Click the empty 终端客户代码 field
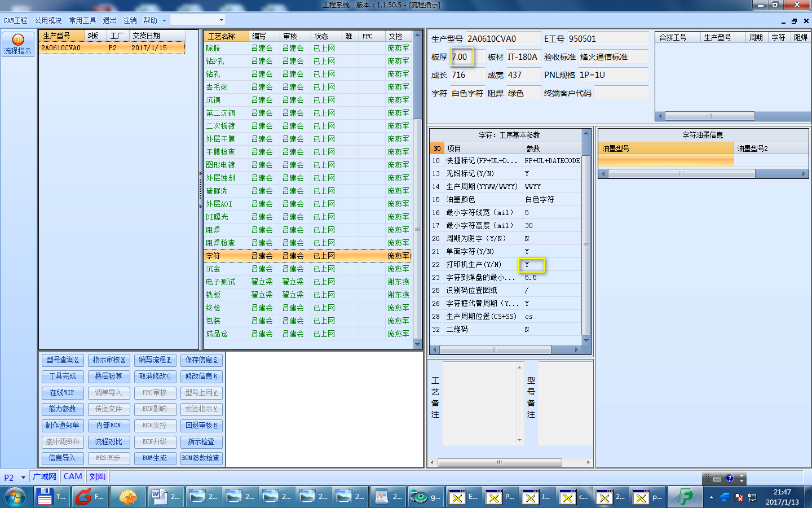Image resolution: width=812 pixels, height=508 pixels. coord(621,93)
